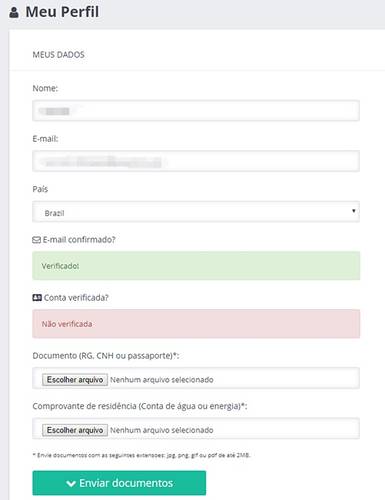Click the Verificado green status box
385x500 pixels.
(x=196, y=266)
